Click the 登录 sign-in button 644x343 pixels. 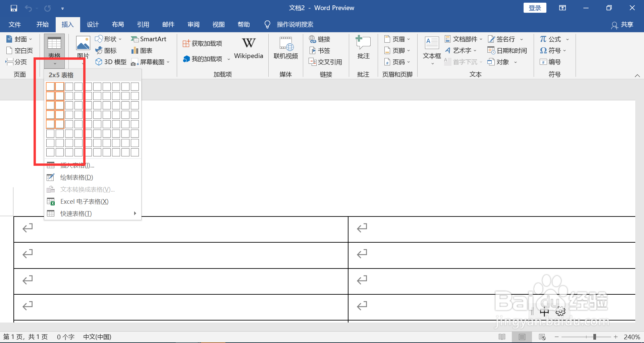[x=535, y=8]
